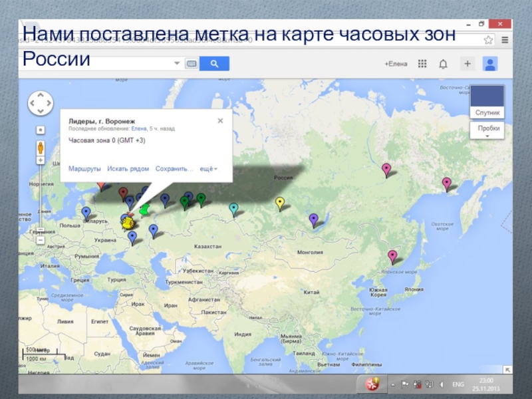Image resolution: width=532 pixels, height=399 pixels.
Task: Click the volume speaker tray icon
Action: coord(442,384)
